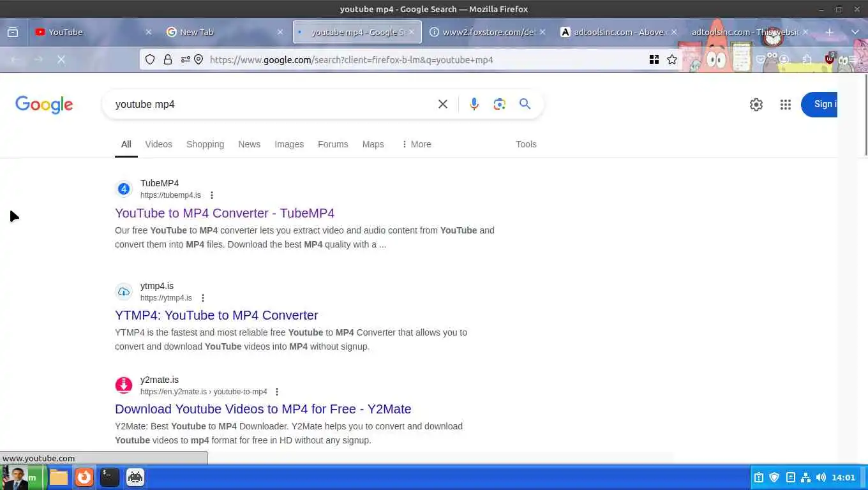Open volume control in system tray

(x=821, y=477)
